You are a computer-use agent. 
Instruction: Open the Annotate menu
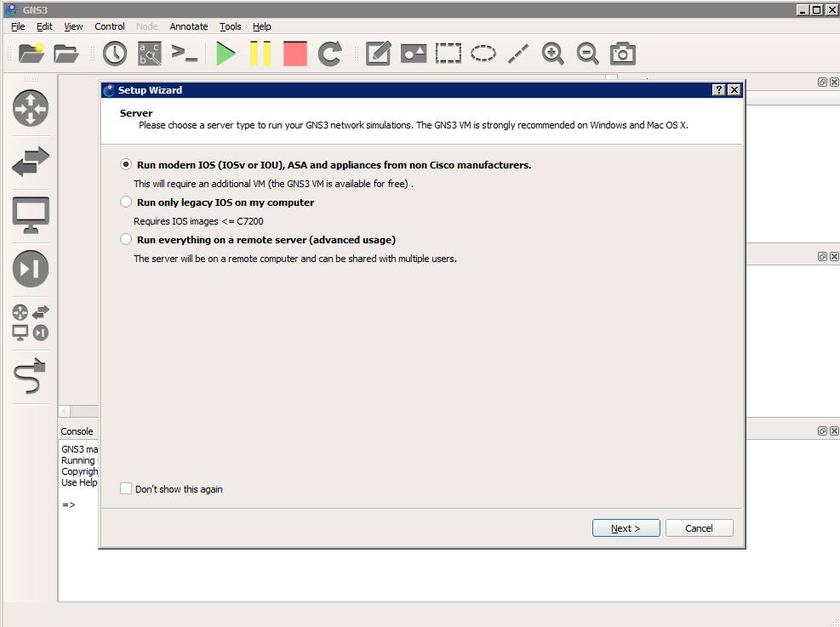tap(189, 26)
